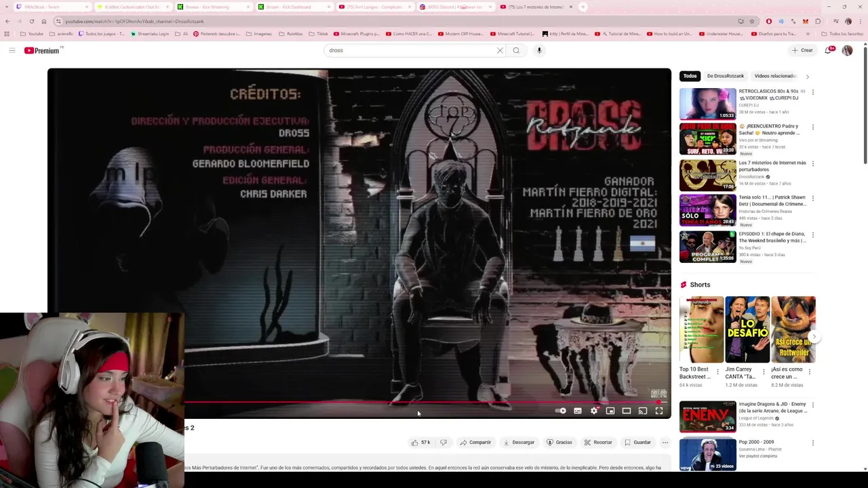
Task: Open the Streamlabs Login bookmark
Action: (x=150, y=34)
